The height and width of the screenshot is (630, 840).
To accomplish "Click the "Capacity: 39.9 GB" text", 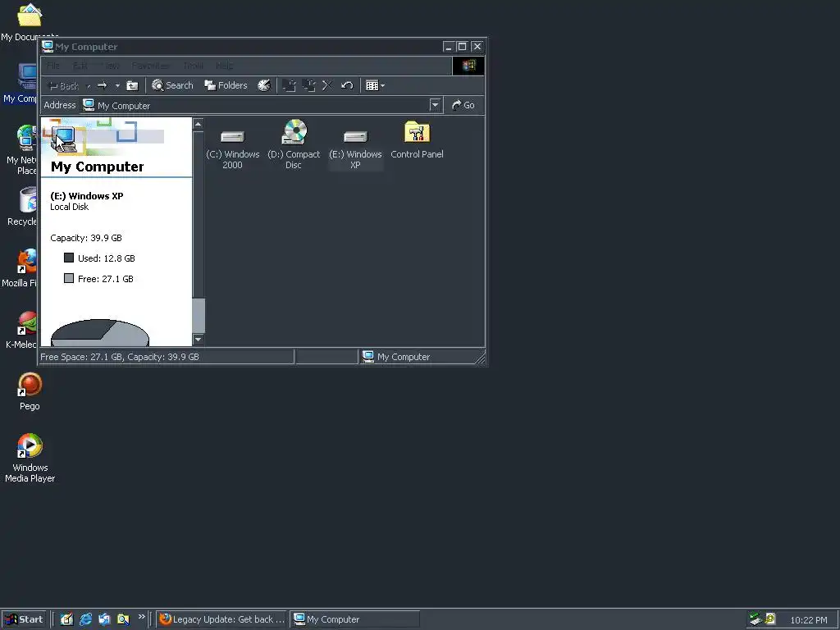I will 86,238.
